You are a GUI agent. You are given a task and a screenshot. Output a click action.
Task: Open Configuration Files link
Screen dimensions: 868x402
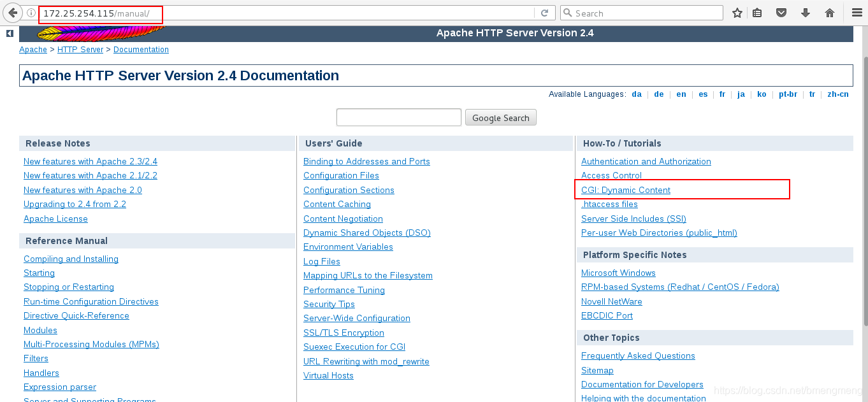point(341,175)
